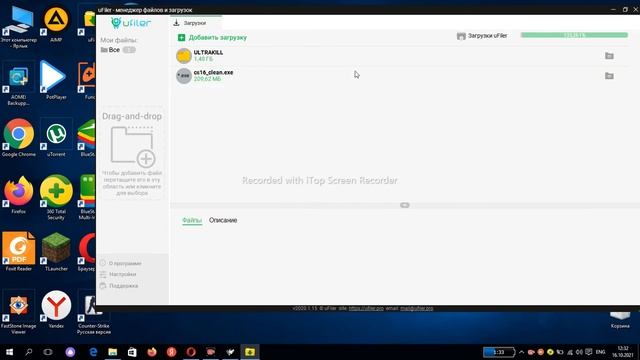This screenshot has width=640, height=360.
Task: Open AIMP desktop shortcut
Action: tap(56, 25)
